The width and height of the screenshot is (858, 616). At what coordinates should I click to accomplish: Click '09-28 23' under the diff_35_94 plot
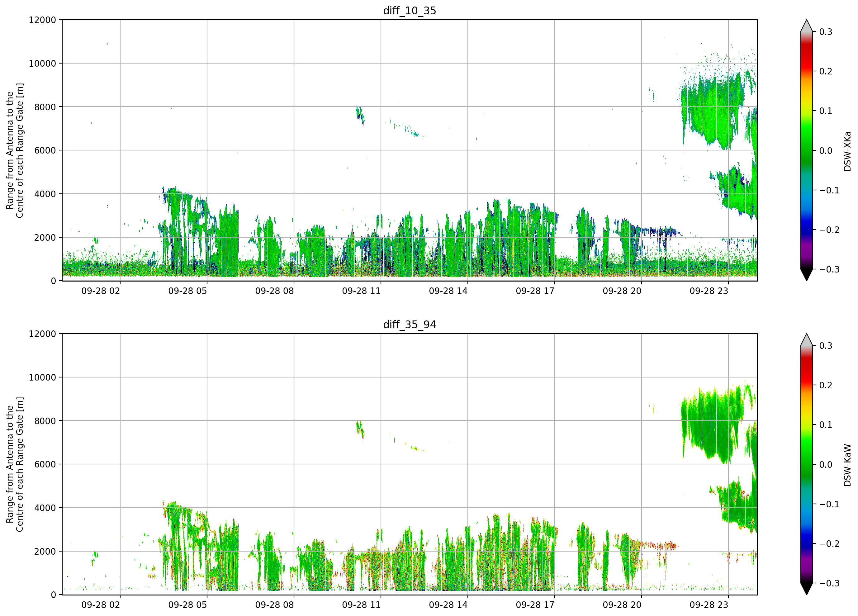(709, 605)
